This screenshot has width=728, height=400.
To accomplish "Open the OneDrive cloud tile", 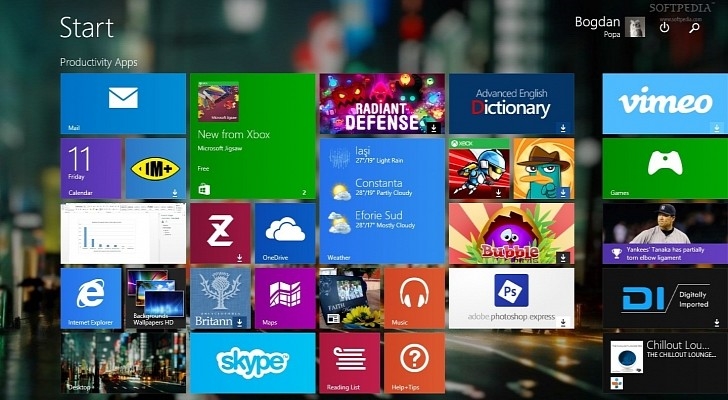I will pos(285,233).
